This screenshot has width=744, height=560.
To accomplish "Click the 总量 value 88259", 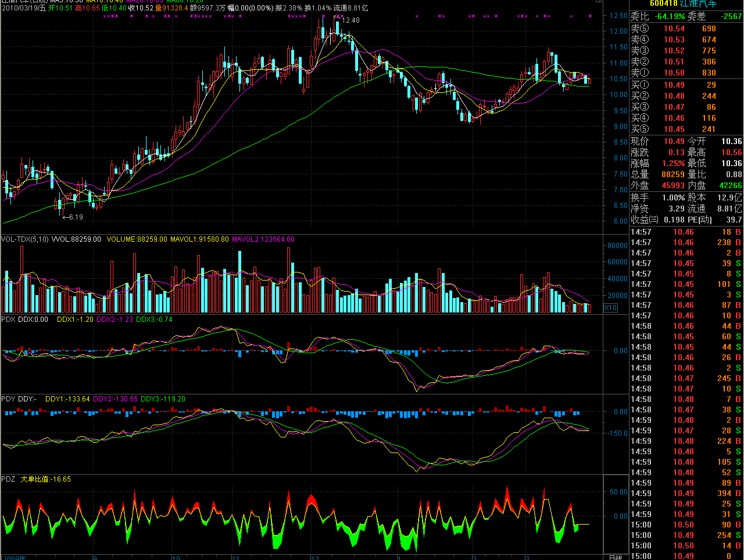I will (x=673, y=174).
